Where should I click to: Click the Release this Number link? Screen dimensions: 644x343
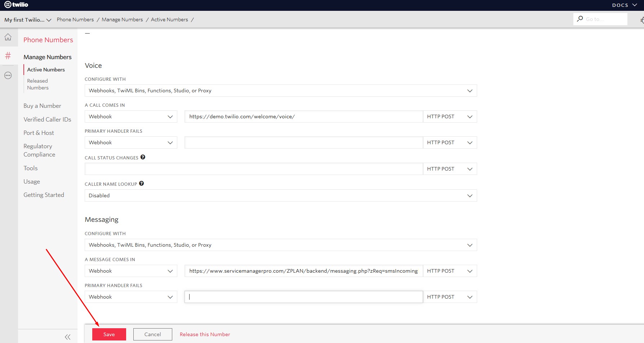(x=205, y=334)
